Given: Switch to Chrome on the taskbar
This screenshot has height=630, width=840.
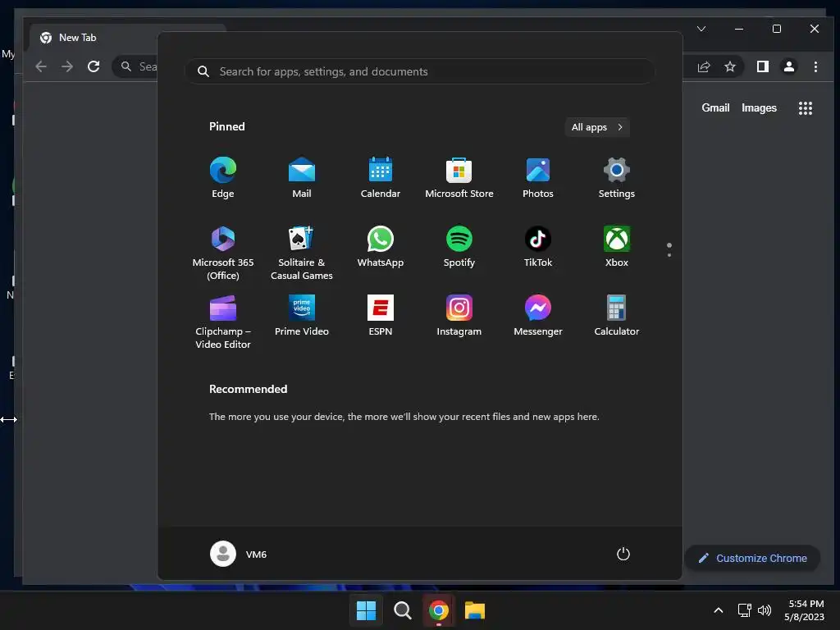Looking at the screenshot, I should 439,610.
